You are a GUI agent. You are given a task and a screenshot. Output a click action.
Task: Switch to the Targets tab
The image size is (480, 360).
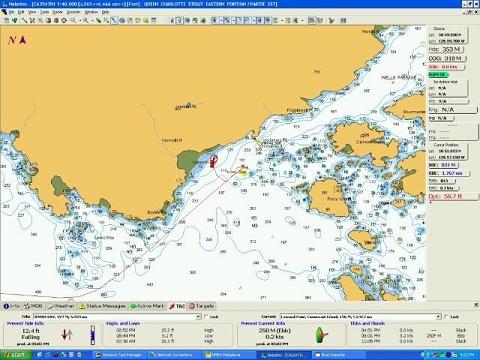(x=201, y=306)
